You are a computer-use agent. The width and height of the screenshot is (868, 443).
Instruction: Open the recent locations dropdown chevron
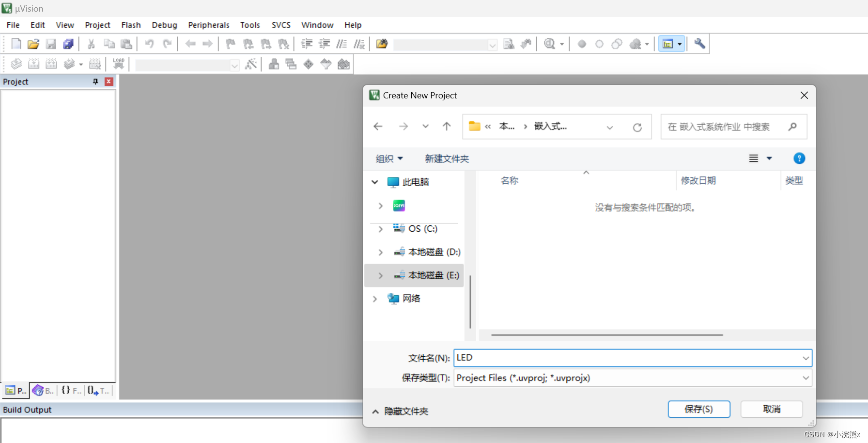tap(425, 126)
